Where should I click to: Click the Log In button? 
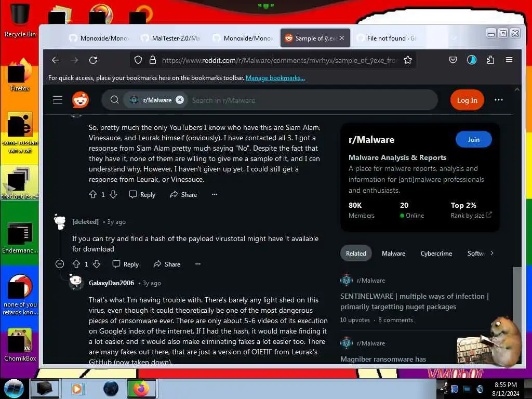point(467,100)
